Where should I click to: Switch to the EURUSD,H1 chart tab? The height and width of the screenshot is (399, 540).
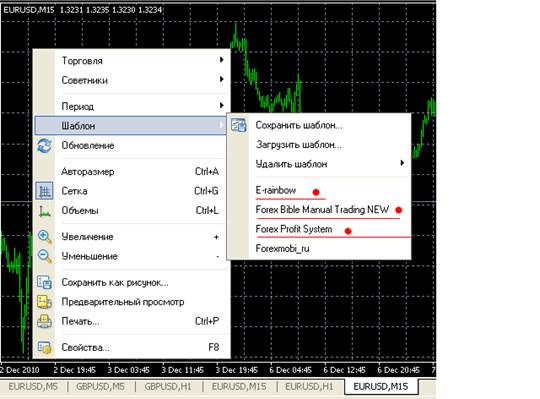pos(309,387)
